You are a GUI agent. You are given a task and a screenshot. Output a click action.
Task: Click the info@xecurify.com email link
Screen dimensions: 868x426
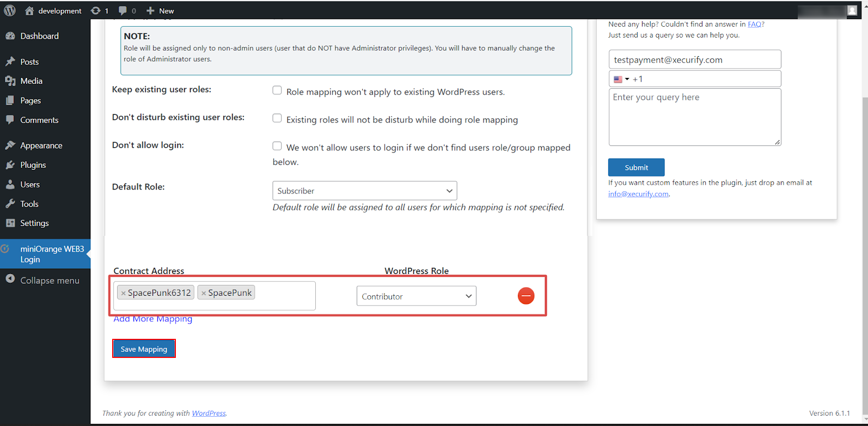(x=638, y=194)
